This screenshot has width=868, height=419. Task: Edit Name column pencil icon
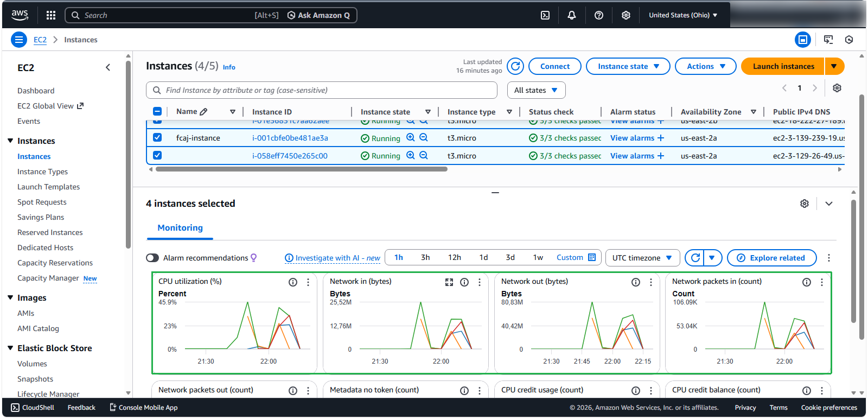click(x=203, y=112)
